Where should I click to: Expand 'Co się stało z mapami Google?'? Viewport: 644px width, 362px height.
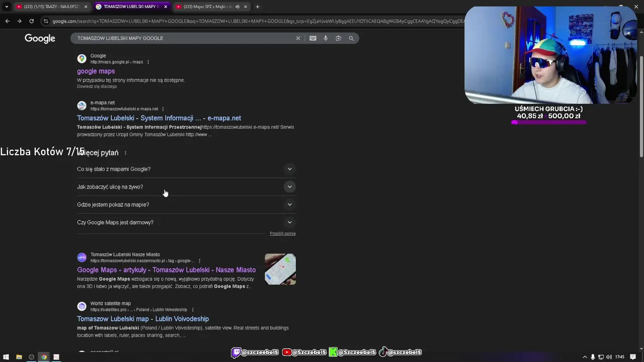pyautogui.click(x=186, y=169)
